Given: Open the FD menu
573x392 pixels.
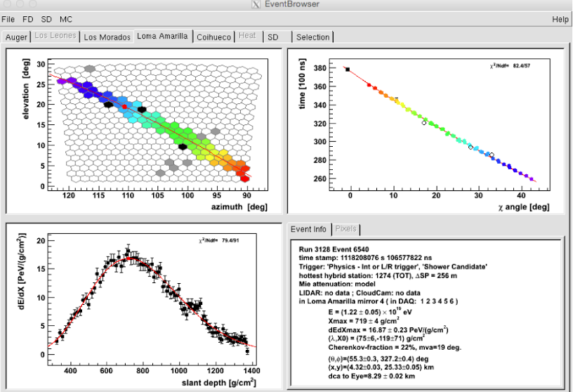Looking at the screenshot, I should point(27,20).
